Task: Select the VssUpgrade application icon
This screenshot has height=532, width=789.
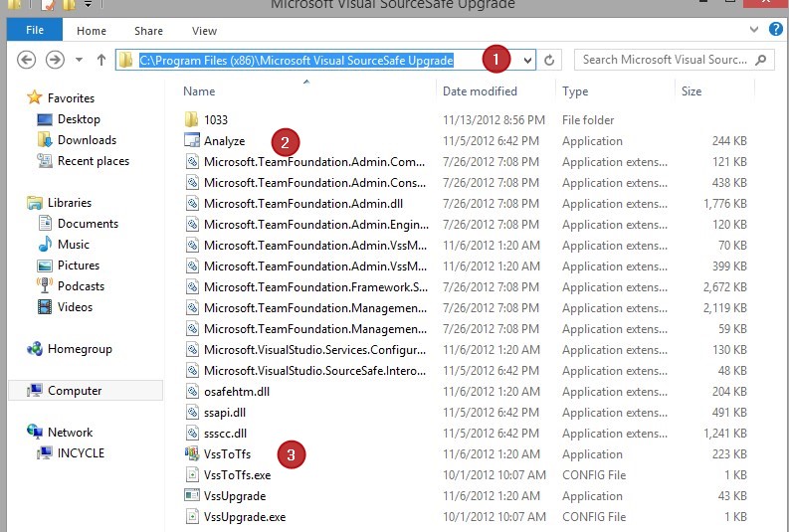Action: [192, 495]
